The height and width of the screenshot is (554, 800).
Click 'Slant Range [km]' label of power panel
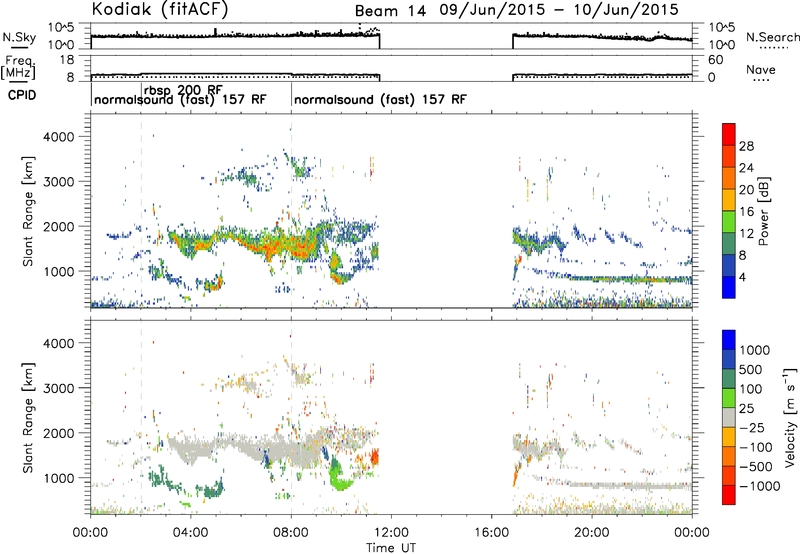[27, 211]
